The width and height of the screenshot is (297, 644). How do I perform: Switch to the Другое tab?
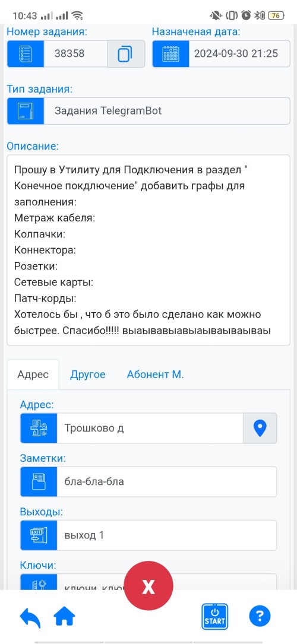(x=87, y=375)
